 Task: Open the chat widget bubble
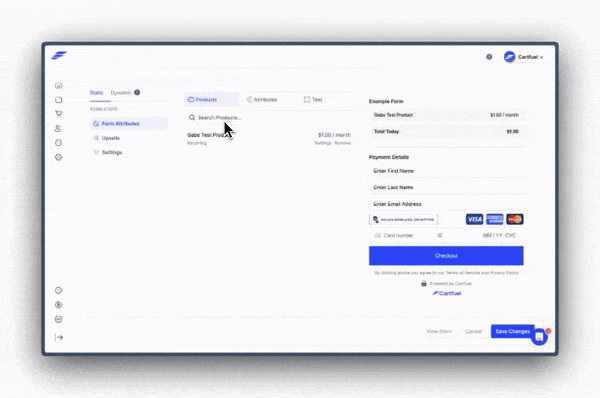tap(540, 337)
